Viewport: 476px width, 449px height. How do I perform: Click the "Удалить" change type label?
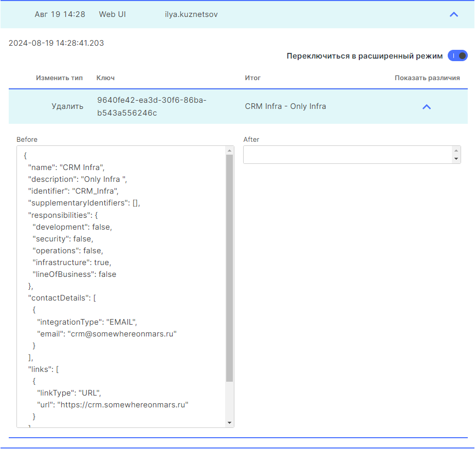tap(67, 106)
